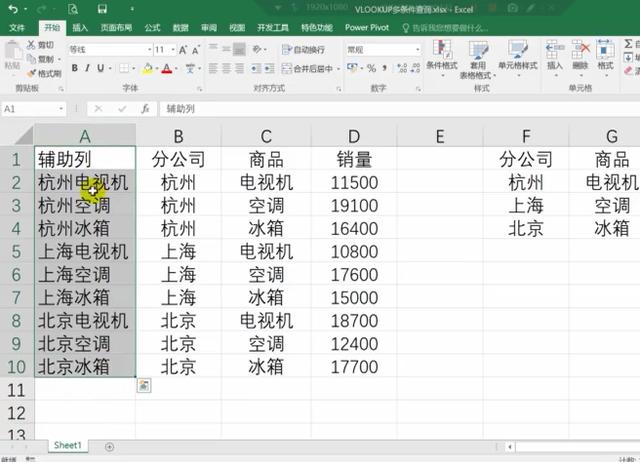Open font group dialog launcher
This screenshot has width=640, height=462.
pos(200,89)
